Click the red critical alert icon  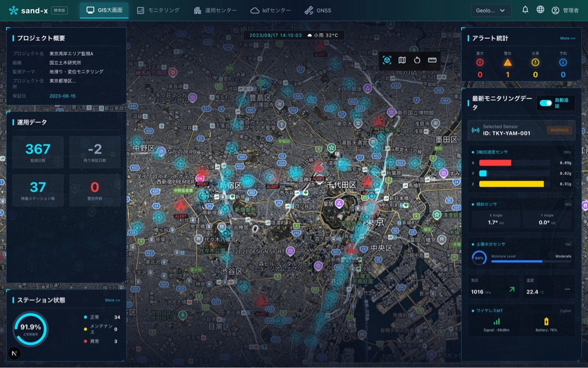[480, 62]
